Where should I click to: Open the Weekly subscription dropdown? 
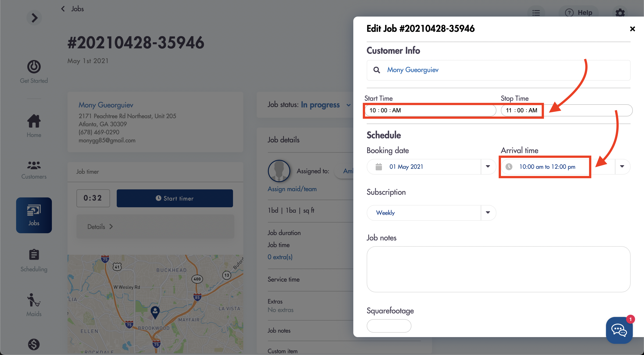[x=431, y=213]
